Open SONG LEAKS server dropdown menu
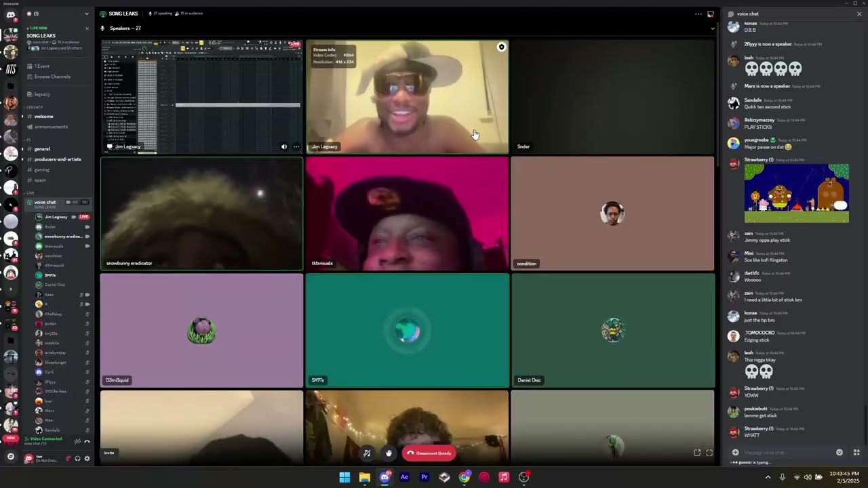Image resolution: width=868 pixels, height=488 pixels. click(86, 14)
